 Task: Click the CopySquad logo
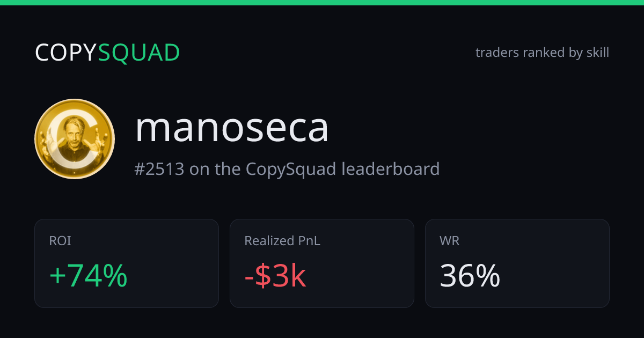pyautogui.click(x=107, y=53)
